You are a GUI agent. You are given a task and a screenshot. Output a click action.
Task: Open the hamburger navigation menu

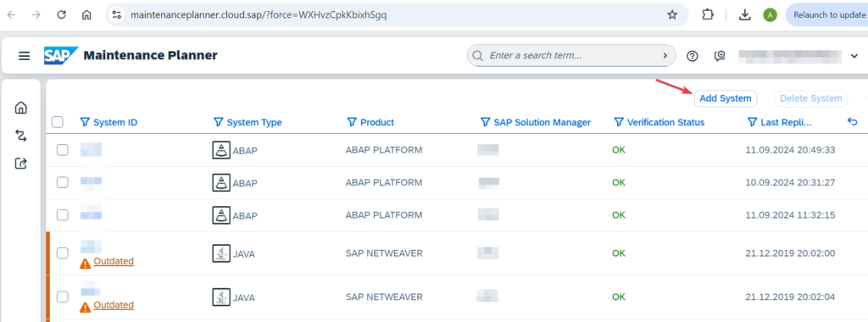(x=24, y=56)
